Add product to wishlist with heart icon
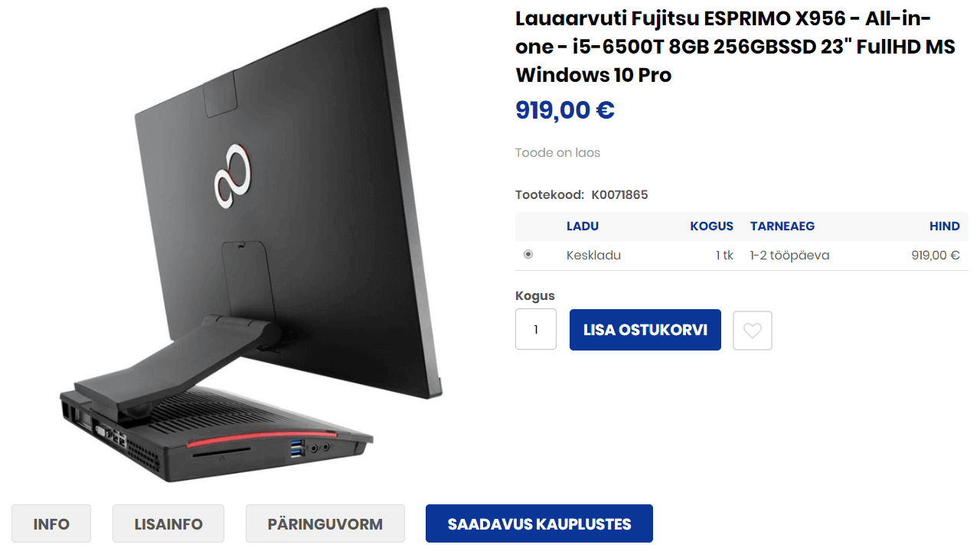This screenshot has height=551, width=980. [x=753, y=331]
